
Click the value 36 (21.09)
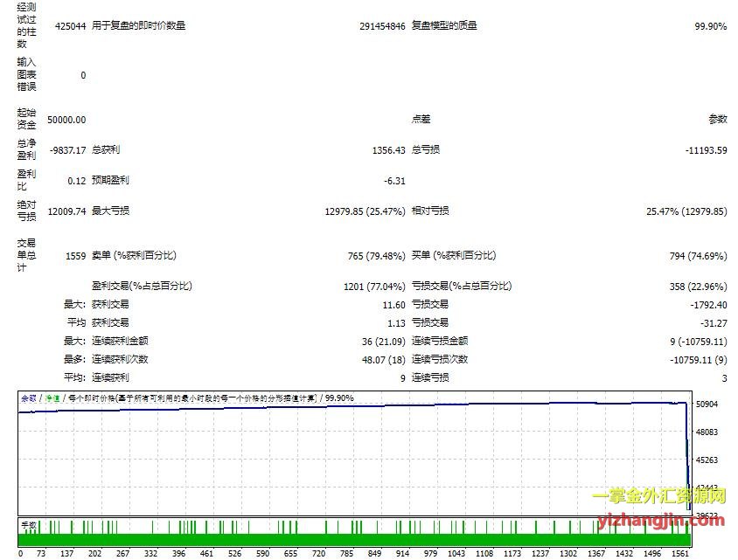(384, 342)
